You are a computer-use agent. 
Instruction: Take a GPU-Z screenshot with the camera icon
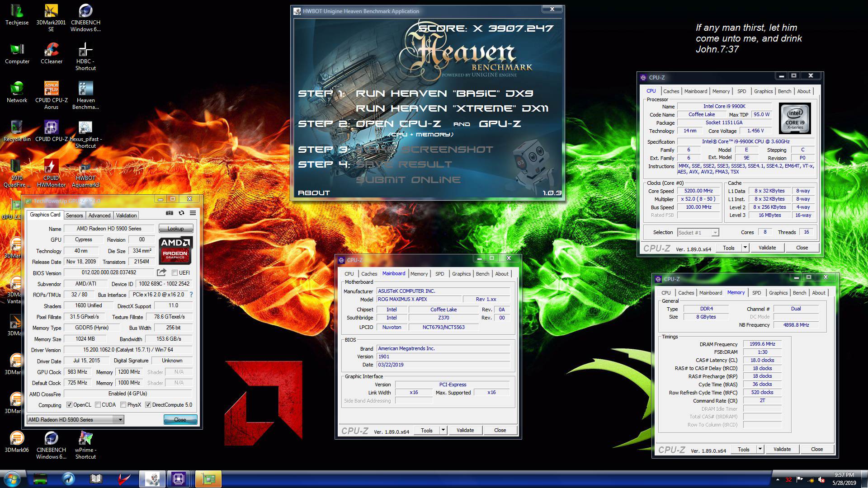pyautogui.click(x=170, y=213)
